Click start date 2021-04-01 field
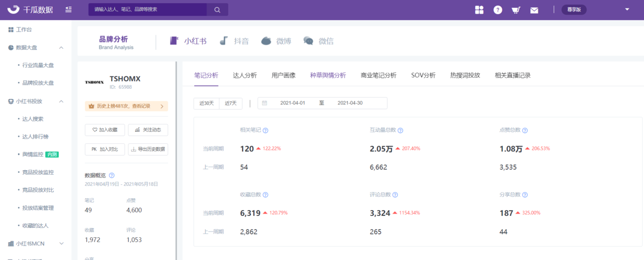This screenshot has height=260, width=644. (293, 103)
